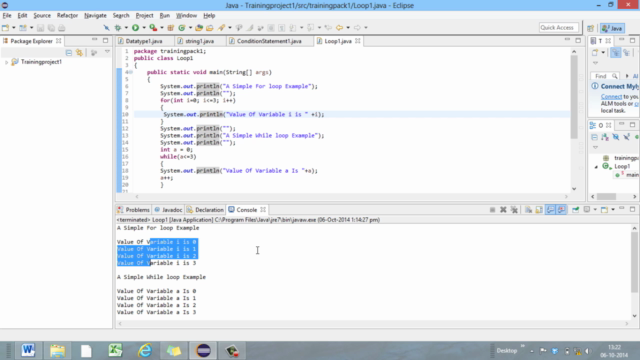This screenshot has height=360, width=640.
Task: Switch to the Problems tab
Action: pyautogui.click(x=133, y=210)
